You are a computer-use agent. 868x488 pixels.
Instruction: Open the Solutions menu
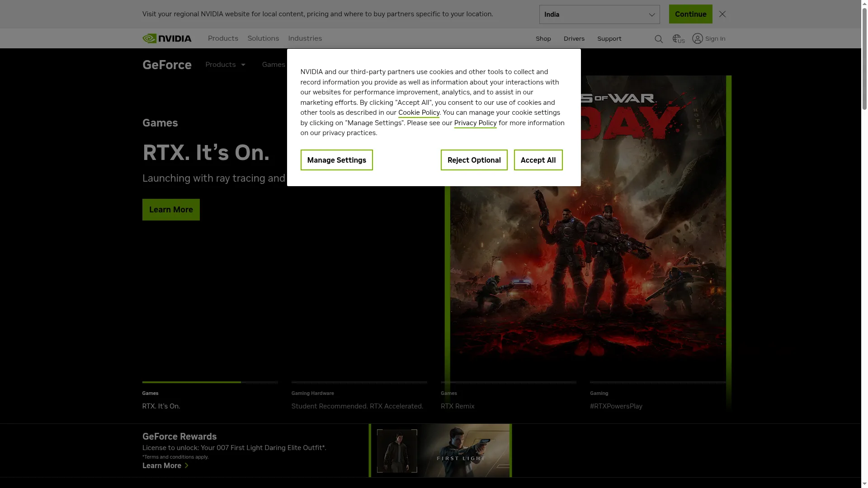pos(263,38)
